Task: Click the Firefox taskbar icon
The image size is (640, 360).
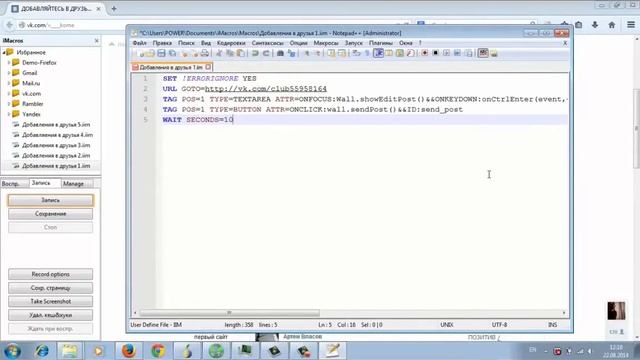Action: [x=129, y=351]
